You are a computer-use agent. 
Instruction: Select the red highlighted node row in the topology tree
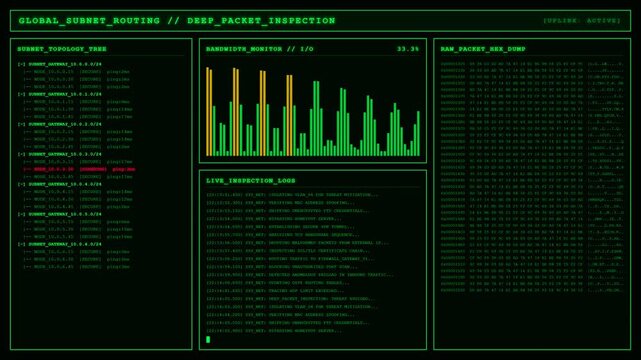[x=79, y=169]
